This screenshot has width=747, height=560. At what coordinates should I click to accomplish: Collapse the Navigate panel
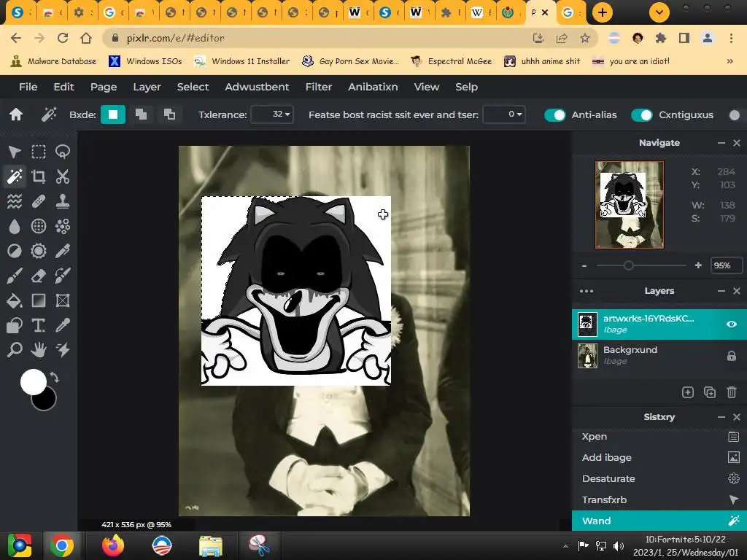coord(721,143)
